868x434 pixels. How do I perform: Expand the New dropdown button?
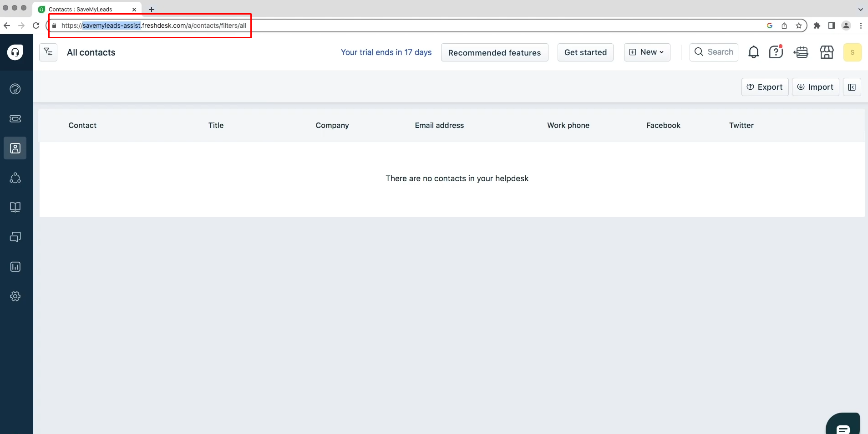[x=647, y=52]
